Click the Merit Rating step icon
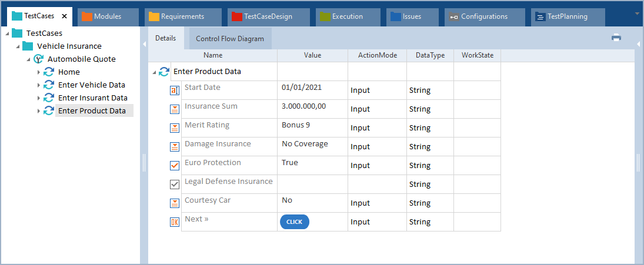The width and height of the screenshot is (644, 265). [x=175, y=128]
